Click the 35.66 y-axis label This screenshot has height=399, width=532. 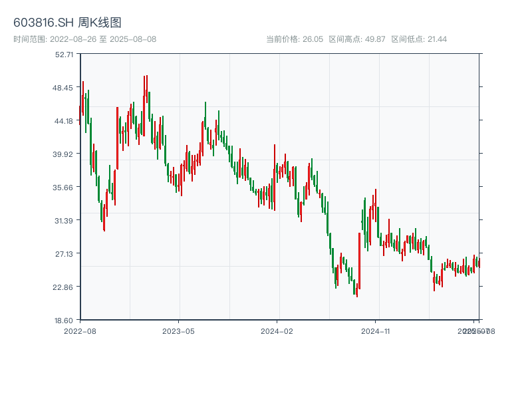(x=65, y=188)
